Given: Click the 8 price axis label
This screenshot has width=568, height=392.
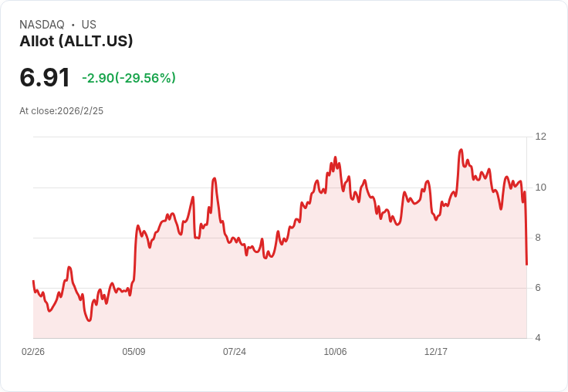Looking at the screenshot, I should [538, 238].
